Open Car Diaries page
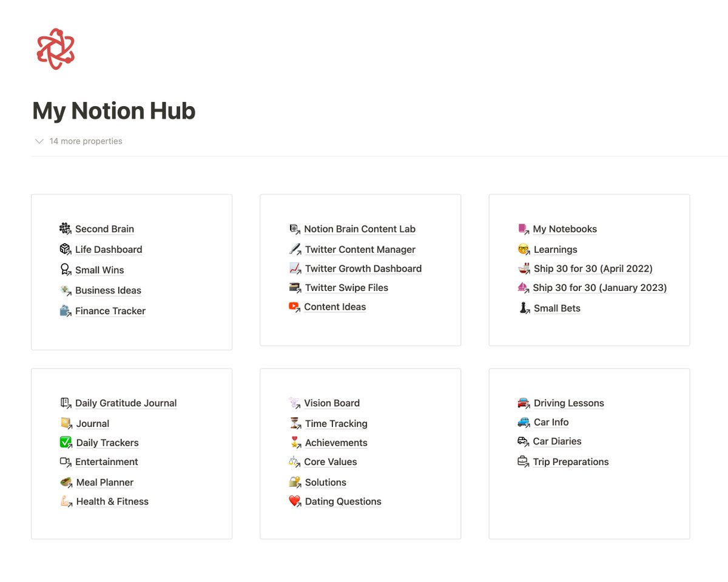 (557, 441)
